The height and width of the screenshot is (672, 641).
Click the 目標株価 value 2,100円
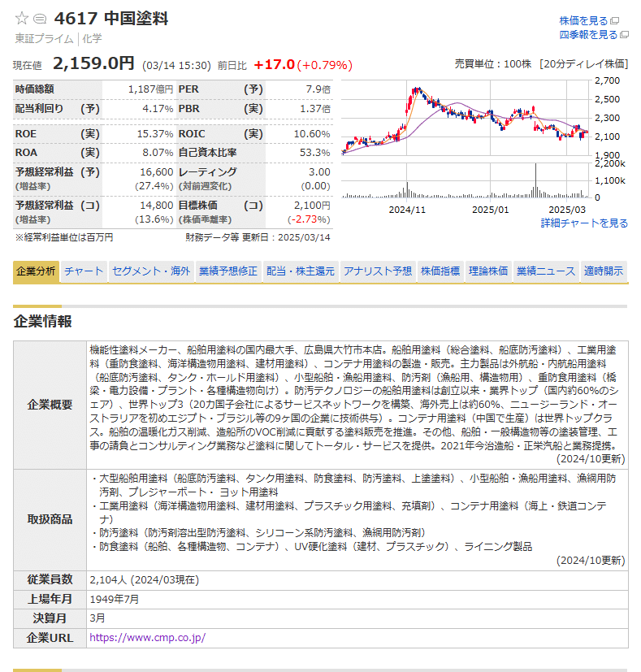click(x=312, y=206)
